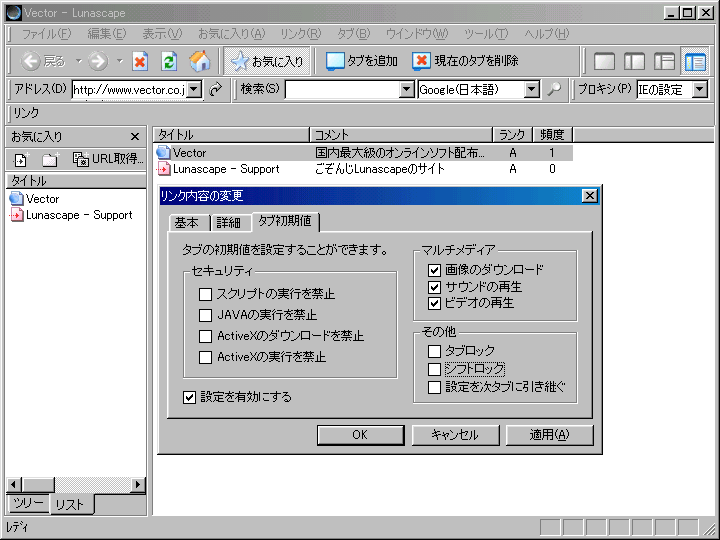This screenshot has width=720, height=540.
Task: Click sidebar scrollbar right arrow
Action: (x=138, y=484)
